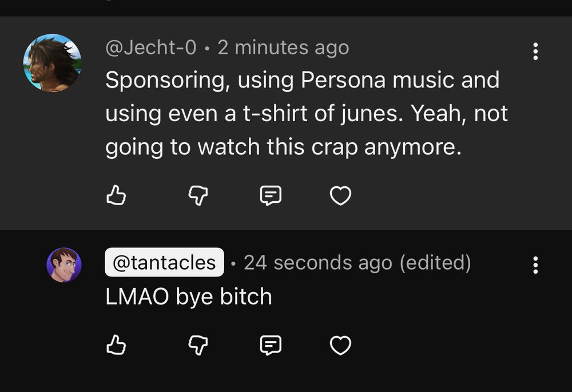Click the "24 seconds ago" timestamp

(318, 263)
